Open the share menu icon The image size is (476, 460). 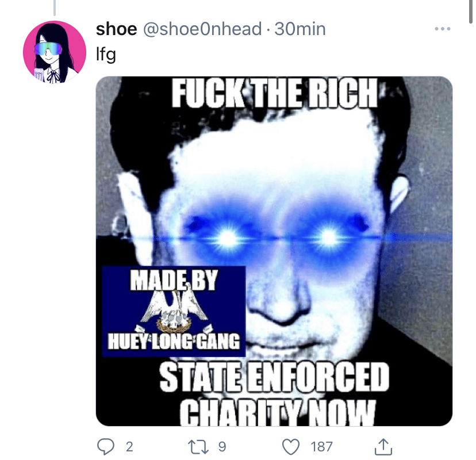[x=383, y=446]
